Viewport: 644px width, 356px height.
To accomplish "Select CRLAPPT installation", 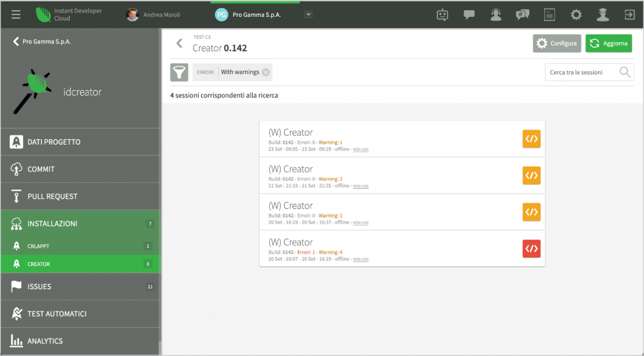I will 80,246.
